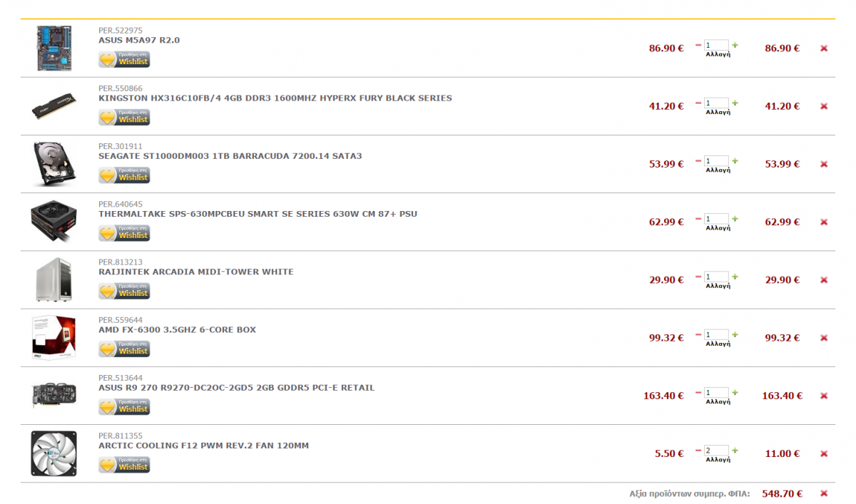Add AMD FX-6300 to Wishlist
856x504 pixels.
[x=124, y=349]
